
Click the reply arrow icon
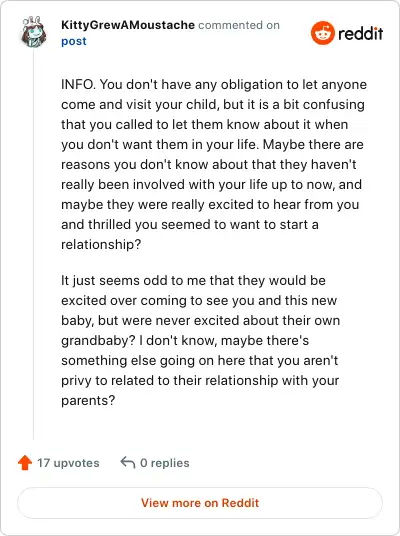pyautogui.click(x=128, y=463)
